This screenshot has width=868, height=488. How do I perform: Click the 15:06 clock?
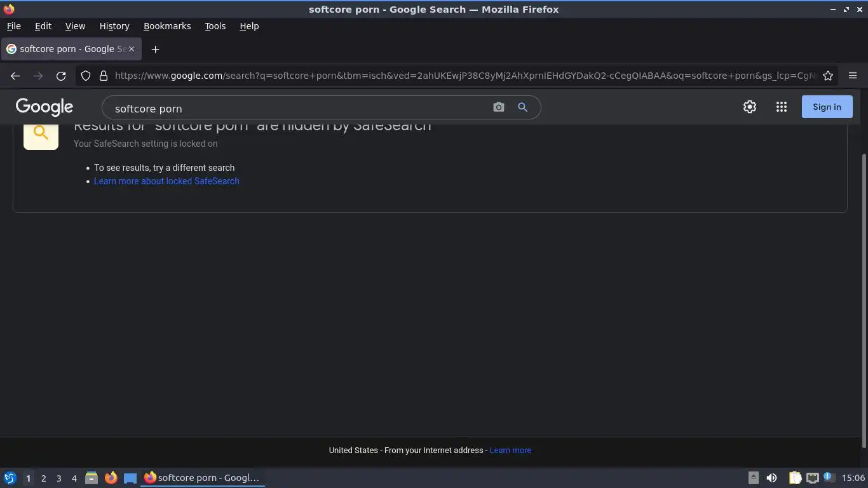853,478
